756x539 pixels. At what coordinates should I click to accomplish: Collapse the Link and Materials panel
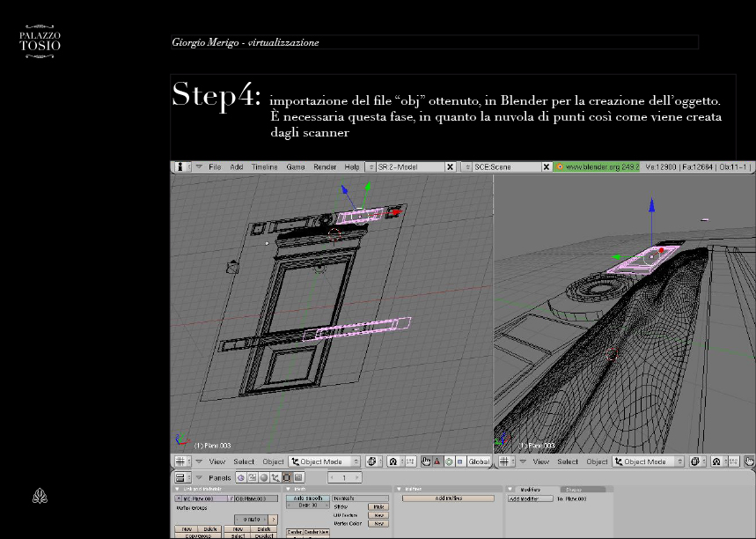click(178, 490)
